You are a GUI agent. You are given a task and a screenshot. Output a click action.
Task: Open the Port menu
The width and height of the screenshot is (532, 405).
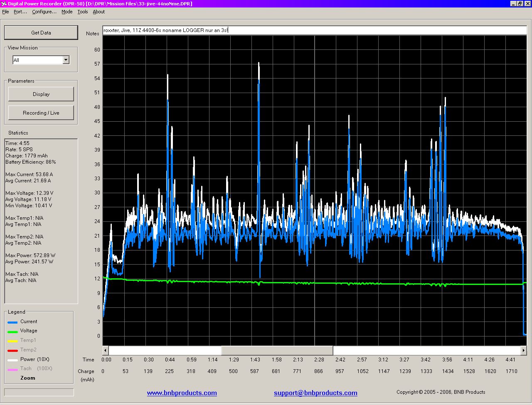pyautogui.click(x=20, y=12)
